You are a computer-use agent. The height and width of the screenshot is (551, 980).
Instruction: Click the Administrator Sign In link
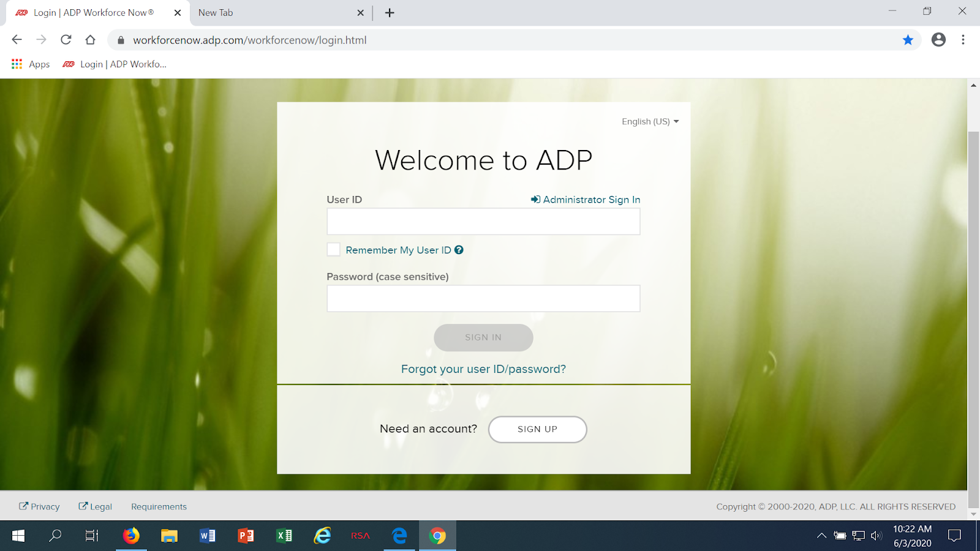click(x=586, y=200)
